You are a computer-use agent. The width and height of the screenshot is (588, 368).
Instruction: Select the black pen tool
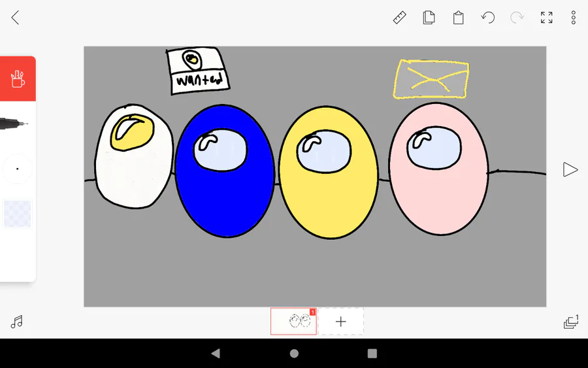(x=14, y=124)
